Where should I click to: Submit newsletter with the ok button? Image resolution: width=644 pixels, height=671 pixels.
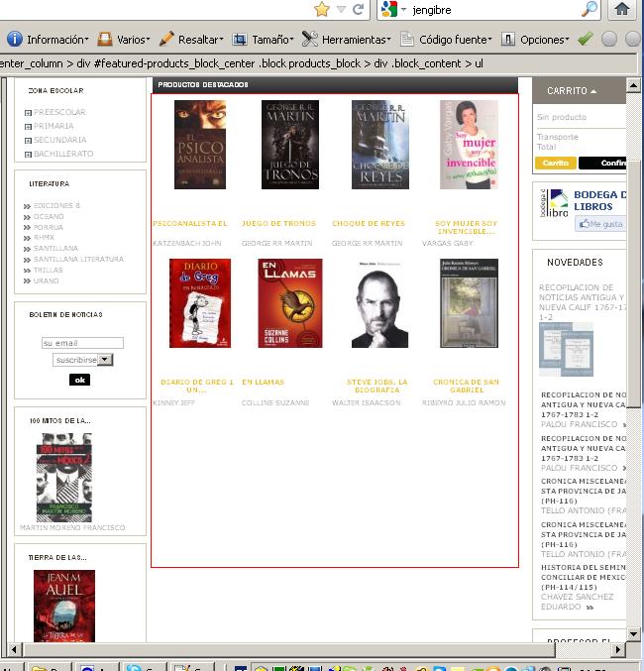point(79,380)
